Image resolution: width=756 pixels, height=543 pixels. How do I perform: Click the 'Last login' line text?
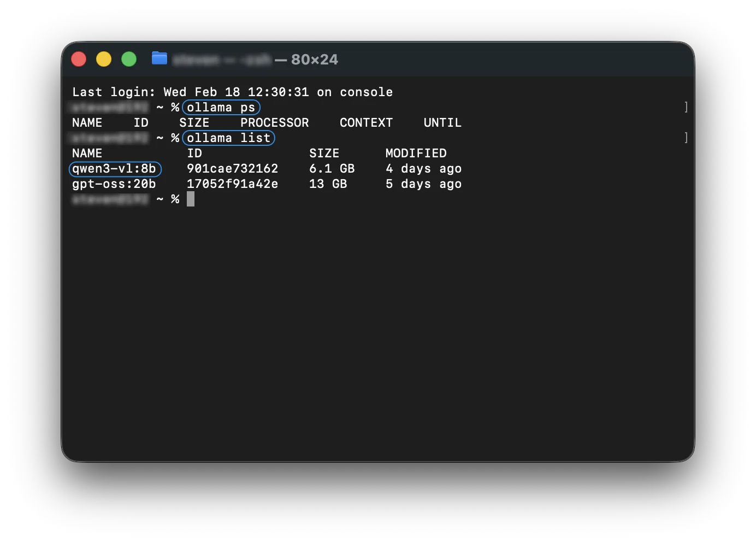pos(232,92)
